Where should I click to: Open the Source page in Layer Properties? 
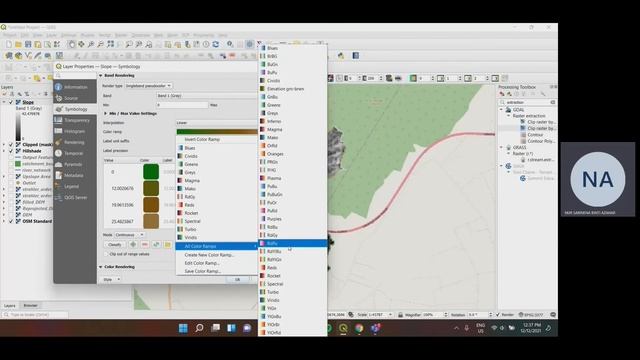point(75,98)
